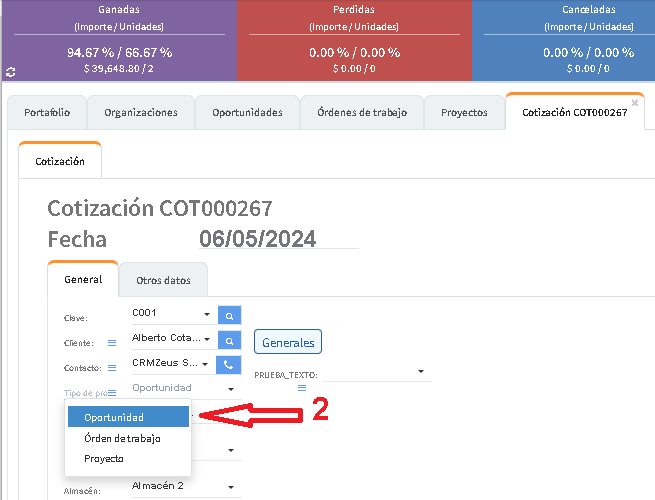Click the Ganadas 94.67 % / 66.67 % value
The image size is (655, 500).
coord(119,53)
